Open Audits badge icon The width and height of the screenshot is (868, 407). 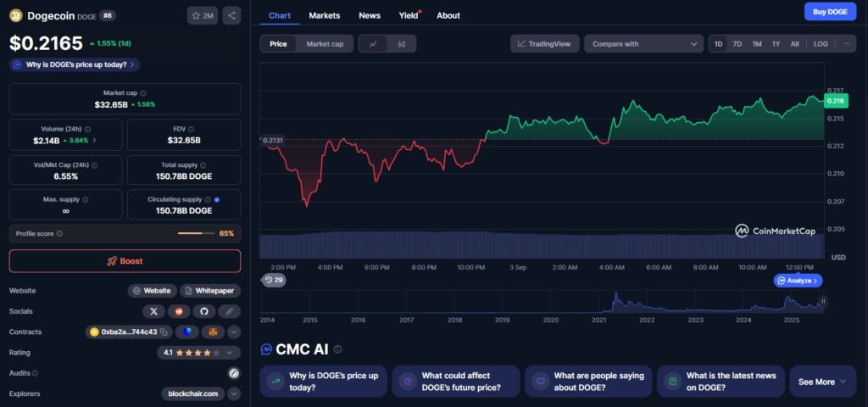click(x=234, y=373)
